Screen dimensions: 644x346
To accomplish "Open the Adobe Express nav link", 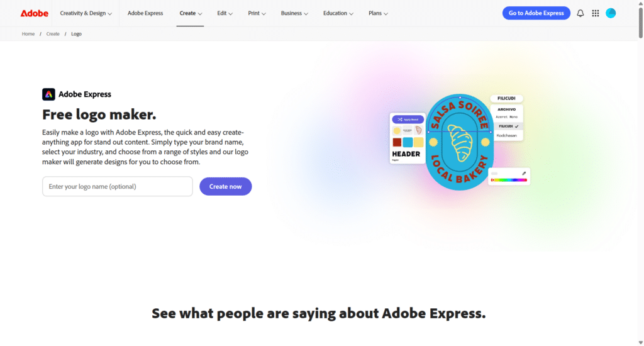I will click(x=145, y=13).
